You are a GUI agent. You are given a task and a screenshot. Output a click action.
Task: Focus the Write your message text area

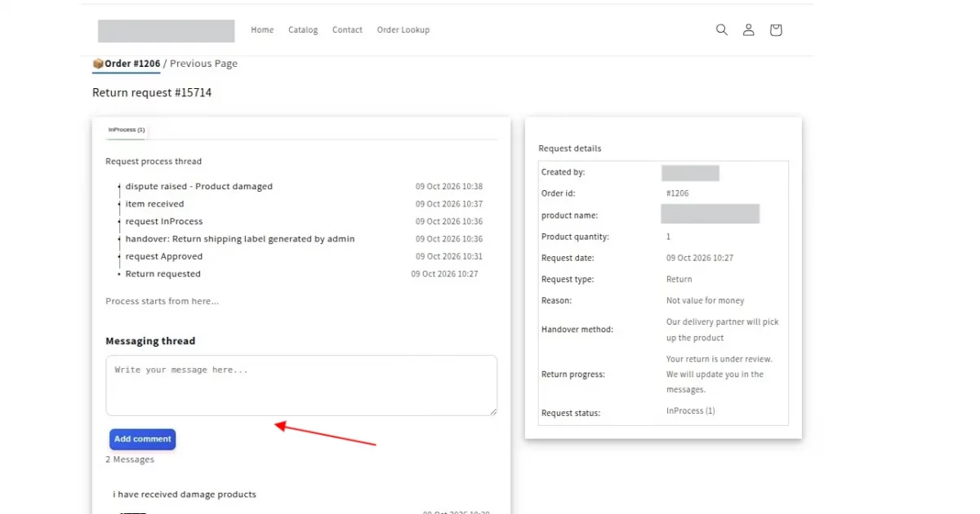click(x=301, y=385)
